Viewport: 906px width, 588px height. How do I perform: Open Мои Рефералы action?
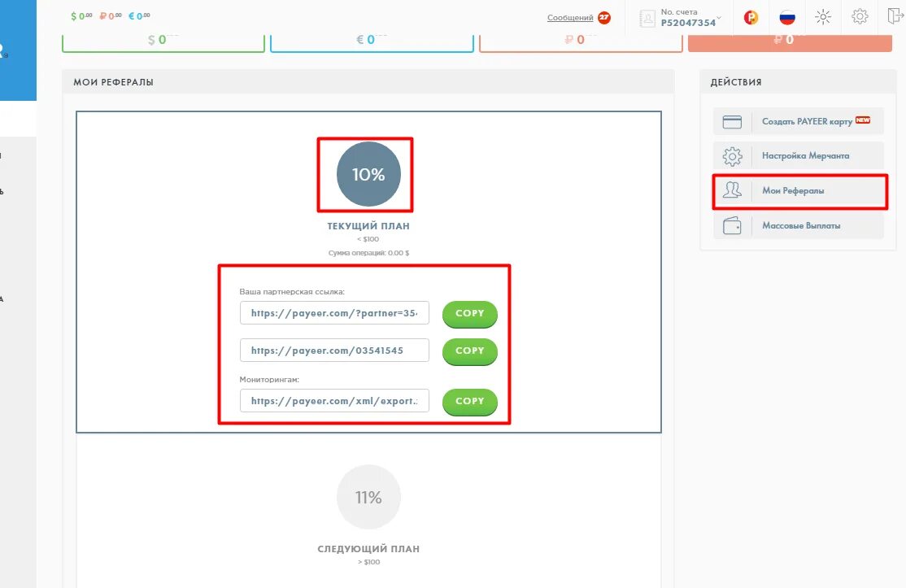(x=799, y=191)
